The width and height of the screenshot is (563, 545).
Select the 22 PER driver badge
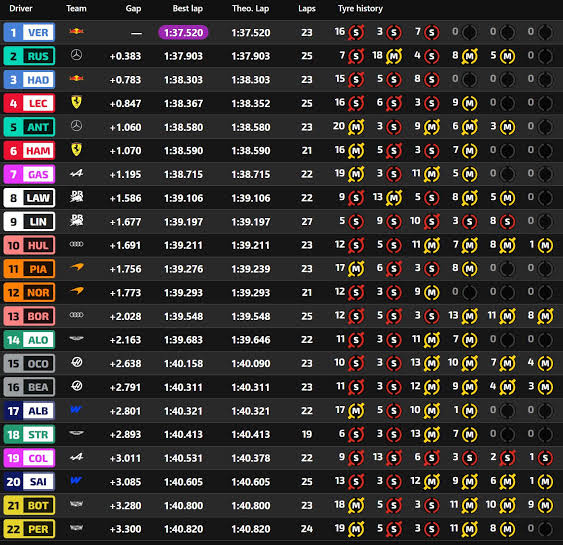click(29, 529)
